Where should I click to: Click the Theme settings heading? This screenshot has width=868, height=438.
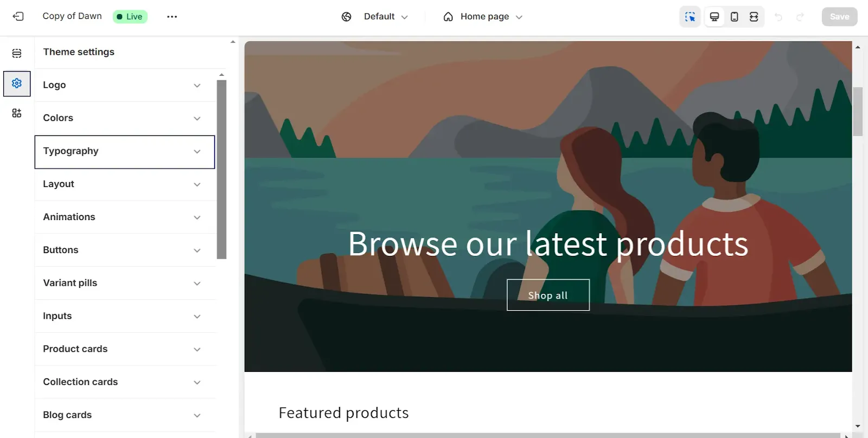79,52
